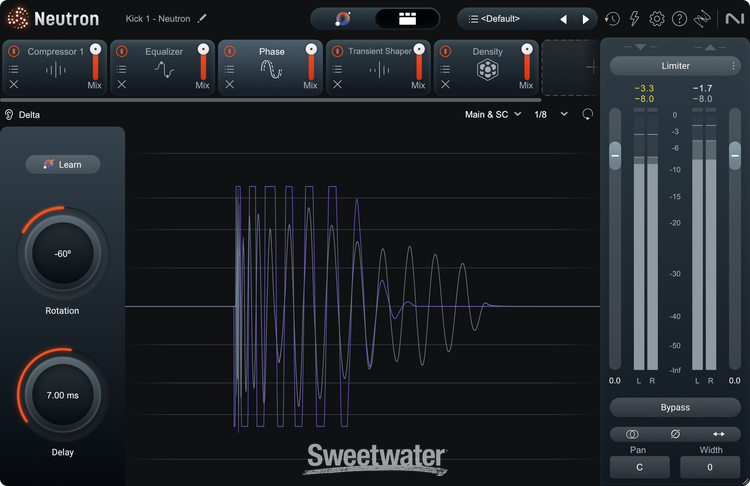This screenshot has width=750, height=486.
Task: Switch to detailed modules view
Action: click(x=407, y=19)
